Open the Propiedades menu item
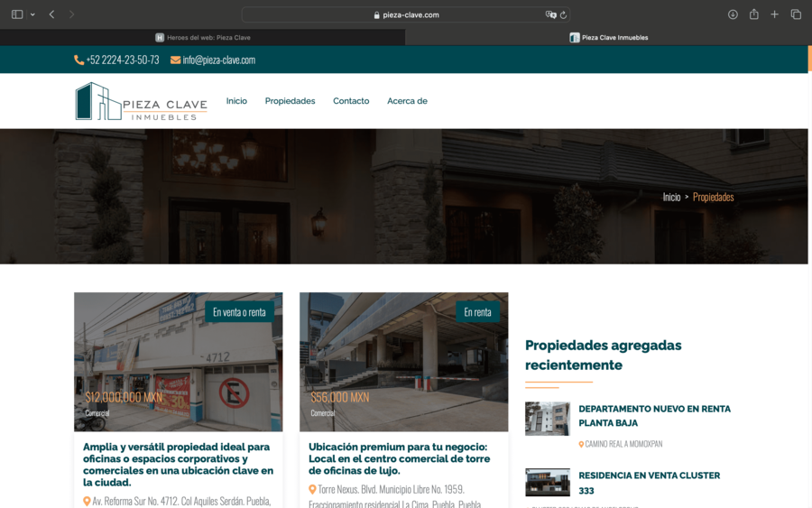 290,101
